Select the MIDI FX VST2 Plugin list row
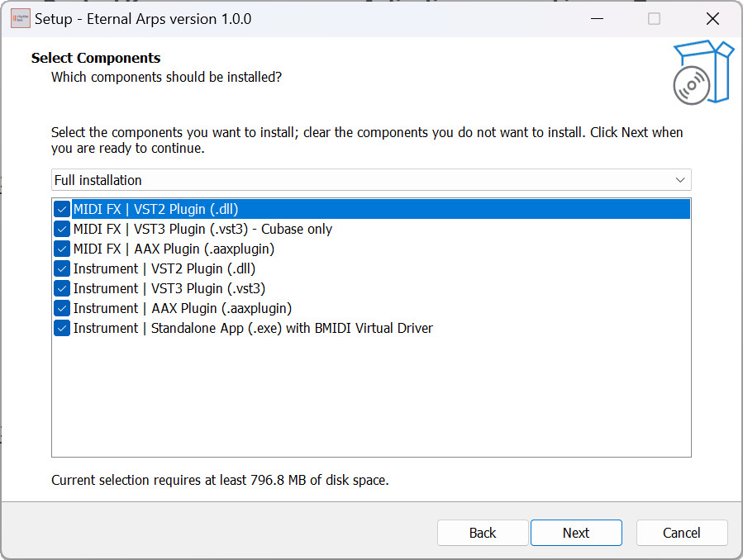The width and height of the screenshot is (743, 560). [x=371, y=209]
